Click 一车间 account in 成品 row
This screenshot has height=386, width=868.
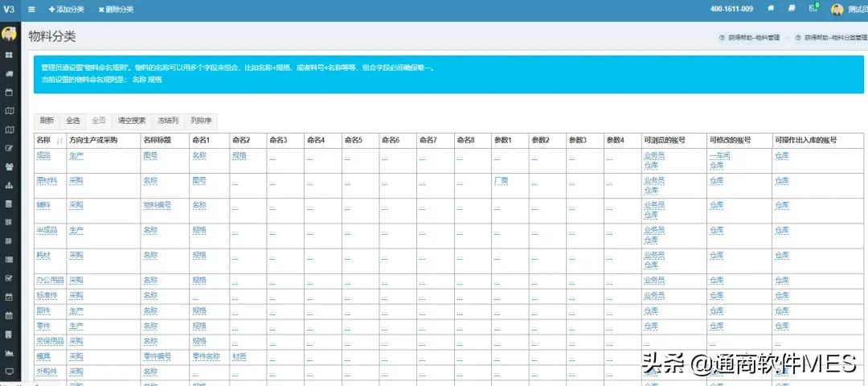(x=719, y=156)
